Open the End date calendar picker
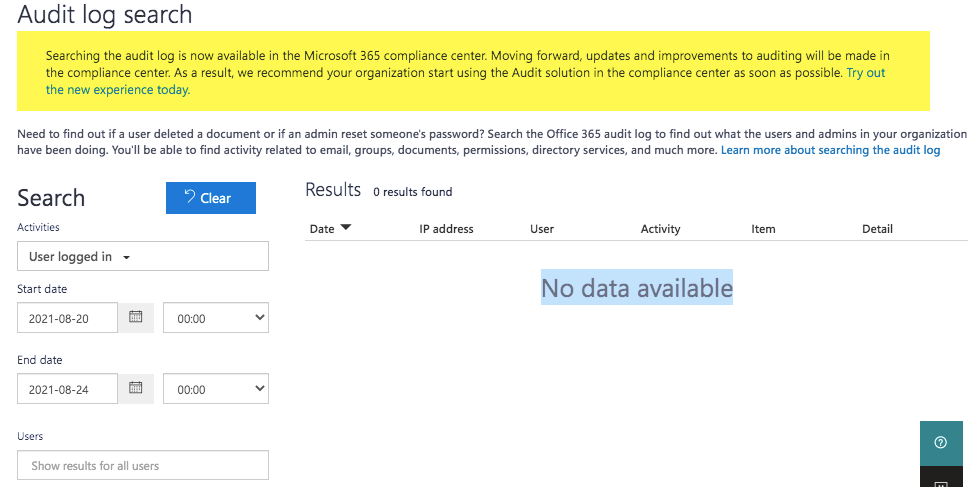This screenshot has width=968, height=487. click(136, 389)
